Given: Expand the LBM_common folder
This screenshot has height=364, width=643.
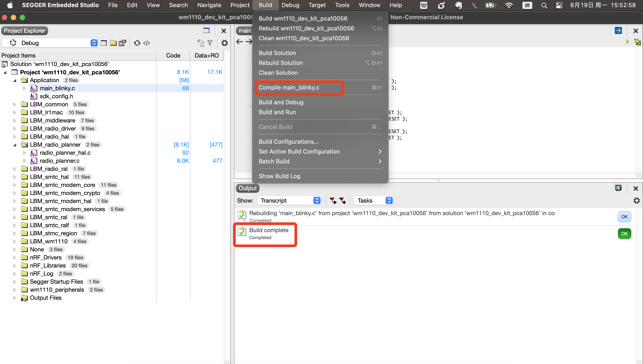Looking at the screenshot, I should 15,104.
